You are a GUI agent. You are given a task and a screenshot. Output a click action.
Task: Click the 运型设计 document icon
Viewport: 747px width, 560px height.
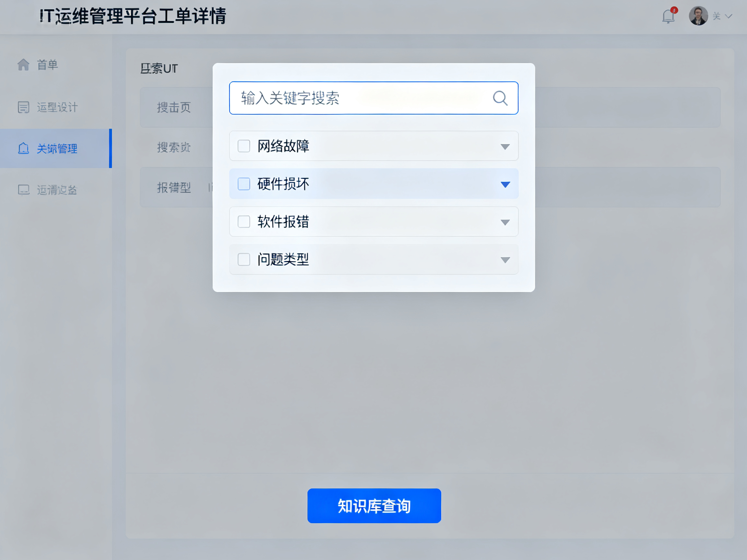coord(23,107)
